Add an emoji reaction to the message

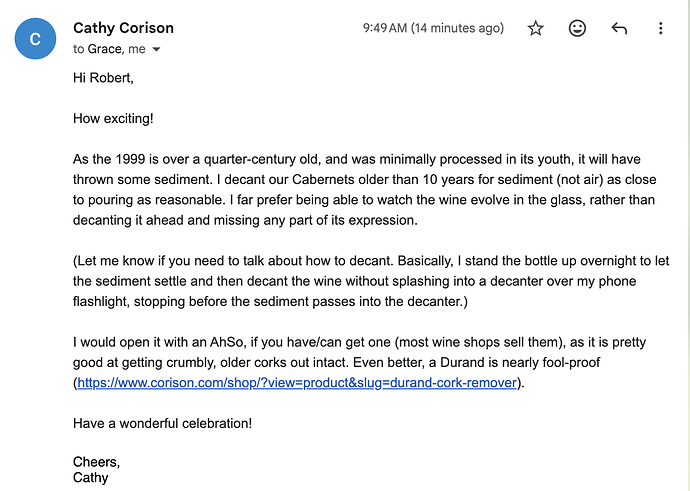click(577, 28)
